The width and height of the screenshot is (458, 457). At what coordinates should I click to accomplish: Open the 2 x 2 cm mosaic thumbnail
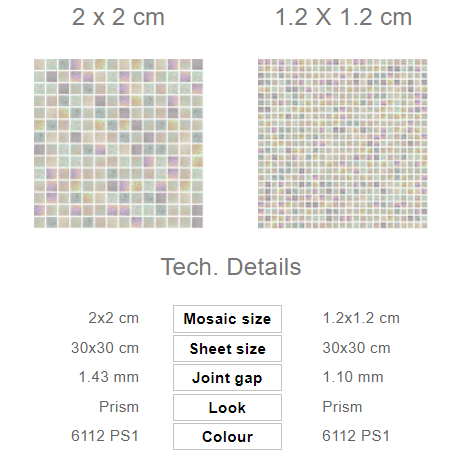point(118,143)
